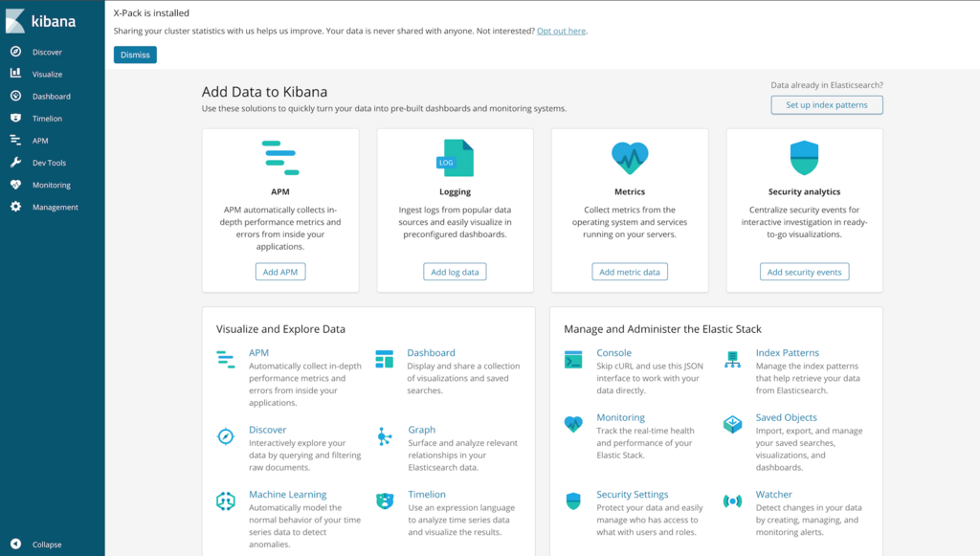Screen dimensions: 980x556
Task: Click 'Manage and Administer the Elastic Stack' heading
Action: 662,328
